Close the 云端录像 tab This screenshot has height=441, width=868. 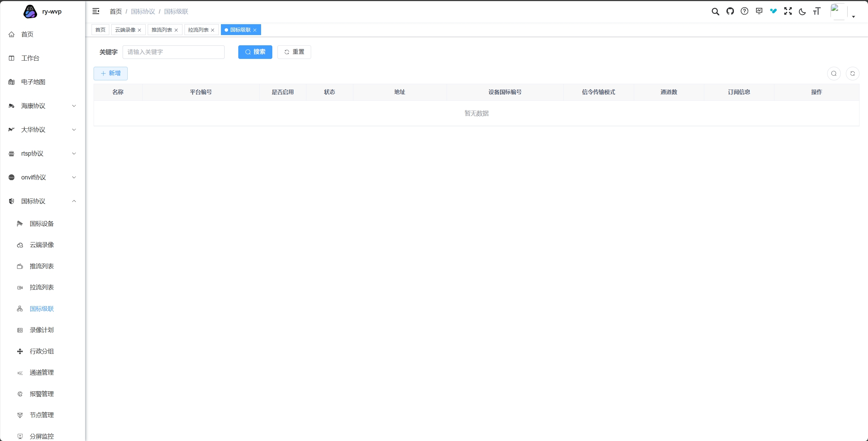(x=139, y=30)
